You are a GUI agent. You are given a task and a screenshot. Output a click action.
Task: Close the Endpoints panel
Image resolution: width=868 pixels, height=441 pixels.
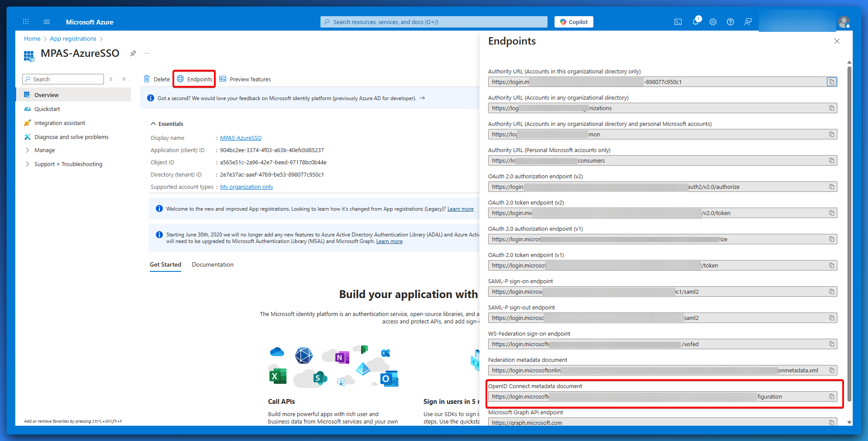point(837,41)
